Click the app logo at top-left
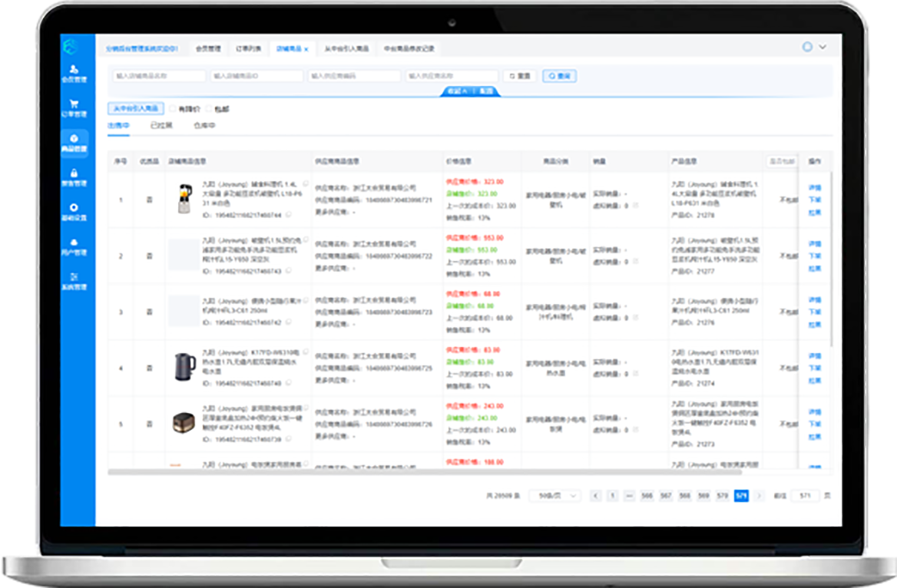Viewport: 897px width, 588px height. [x=71, y=47]
